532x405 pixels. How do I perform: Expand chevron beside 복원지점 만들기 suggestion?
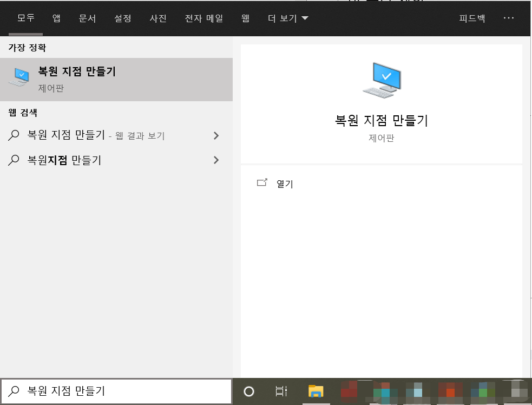[216, 160]
